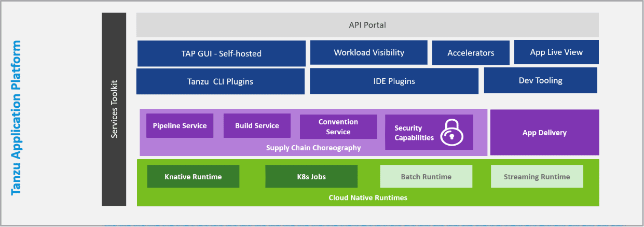Click the Services Toolkit vertical bar
The height and width of the screenshot is (227, 644).
pos(114,109)
